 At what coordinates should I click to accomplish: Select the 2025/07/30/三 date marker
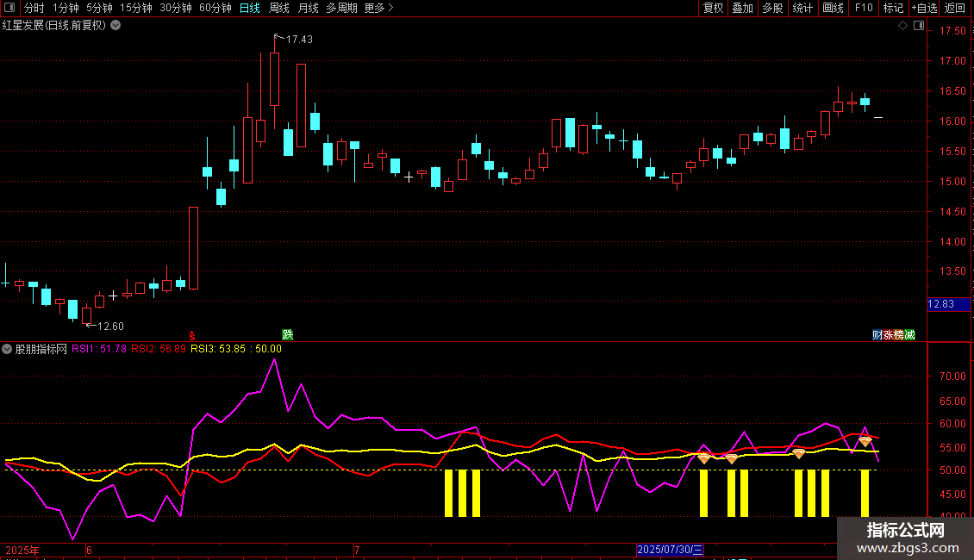click(670, 550)
